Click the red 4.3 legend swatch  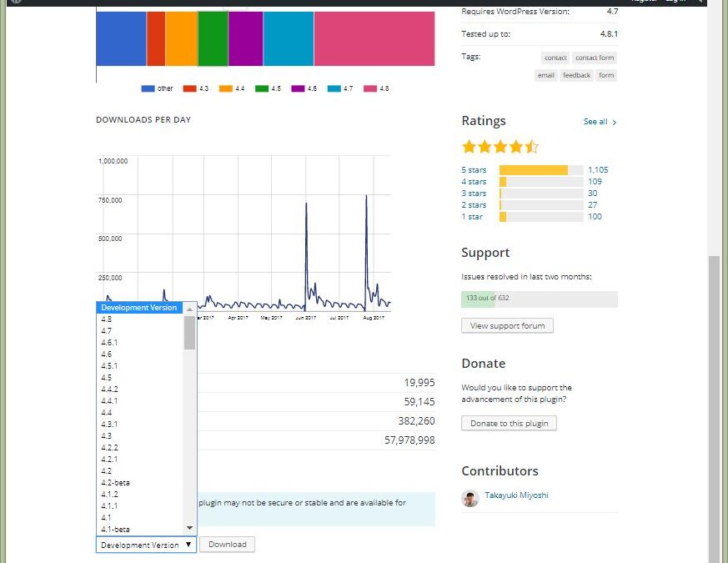[x=189, y=88]
